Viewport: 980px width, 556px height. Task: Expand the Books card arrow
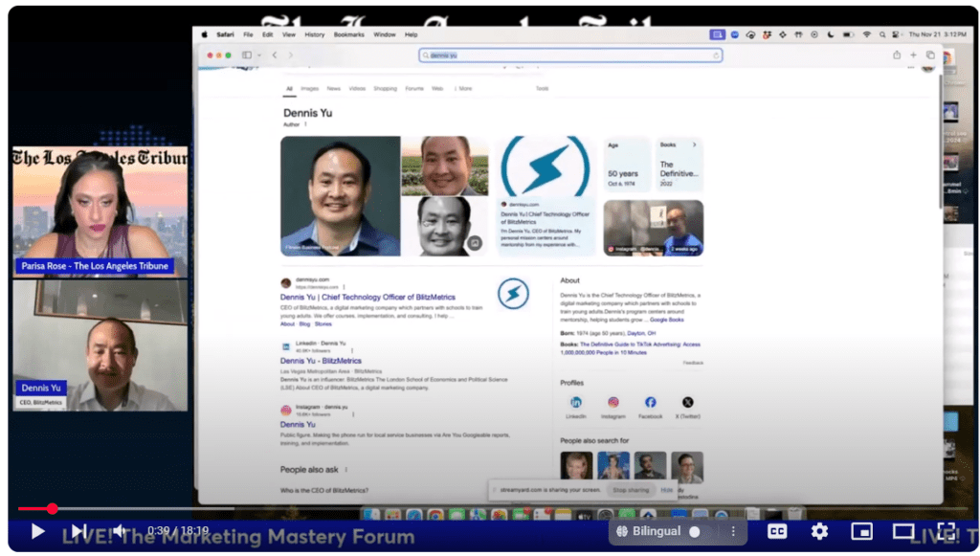tap(695, 145)
